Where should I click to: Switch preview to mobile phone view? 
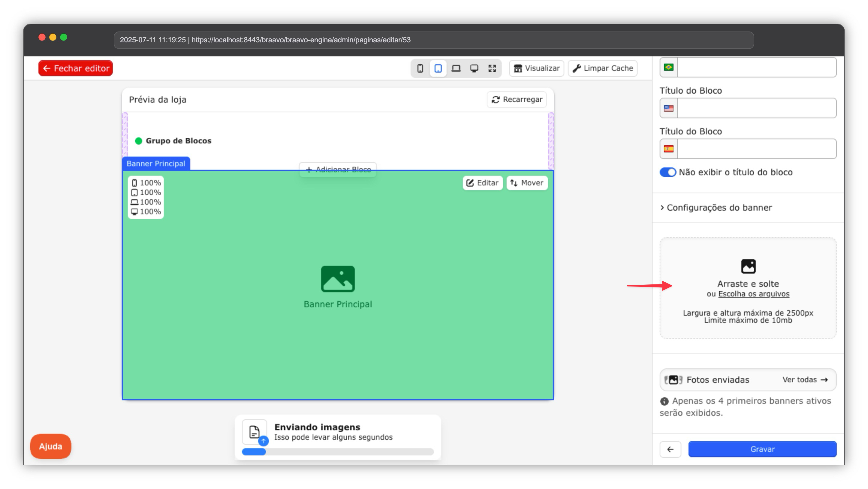click(x=420, y=68)
